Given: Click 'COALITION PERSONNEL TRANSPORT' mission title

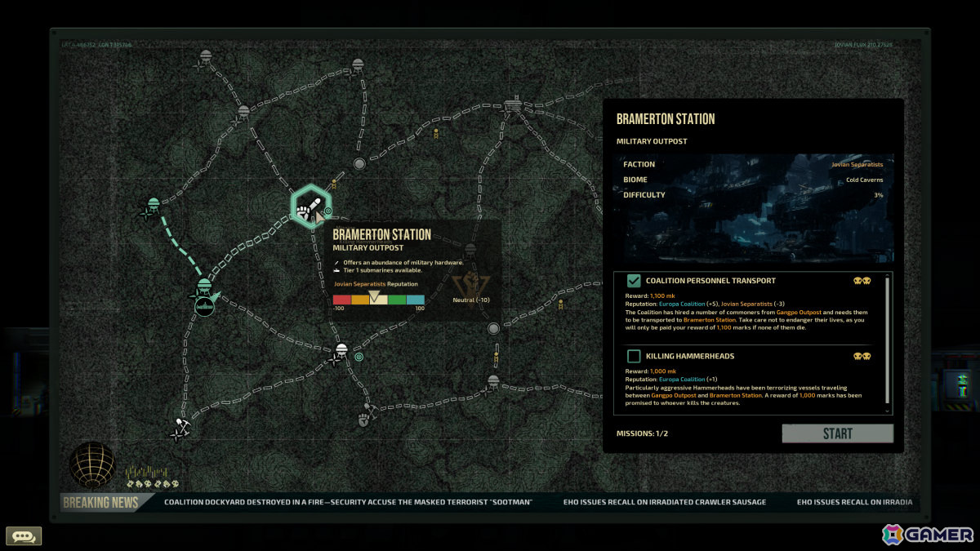Looking at the screenshot, I should (710, 280).
